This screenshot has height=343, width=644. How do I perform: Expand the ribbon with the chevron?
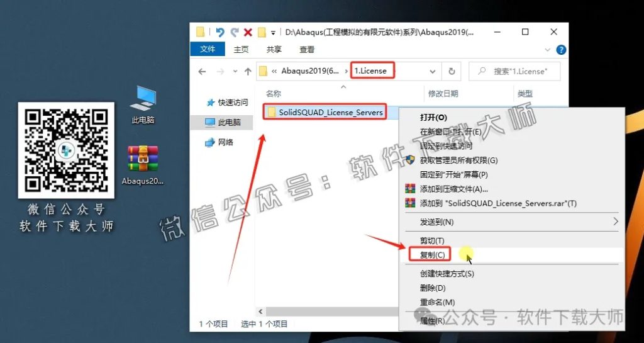pyautogui.click(x=547, y=50)
